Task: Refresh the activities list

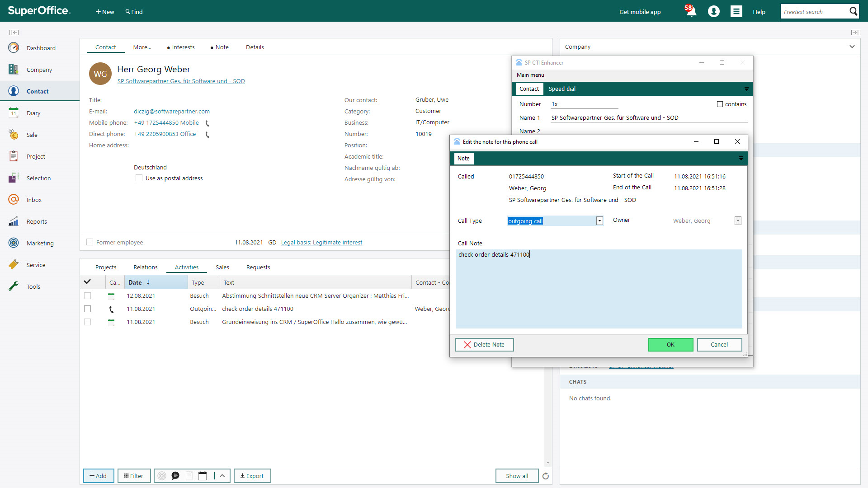Action: click(546, 476)
